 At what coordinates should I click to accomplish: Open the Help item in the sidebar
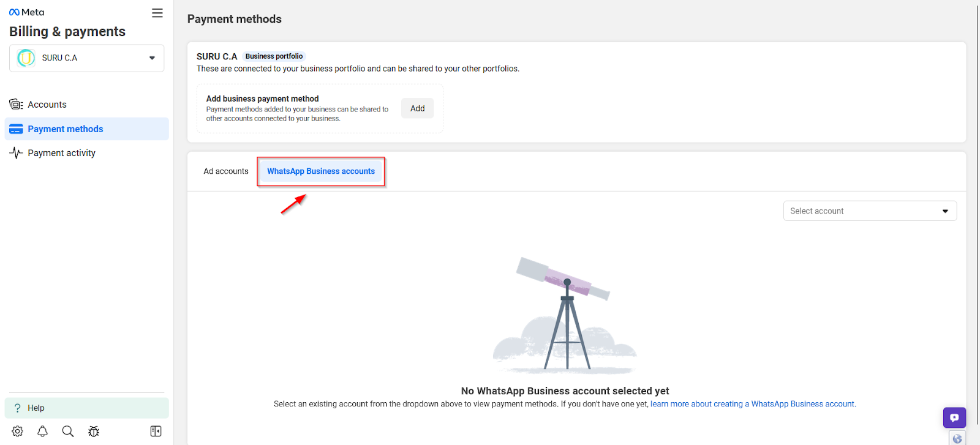86,408
